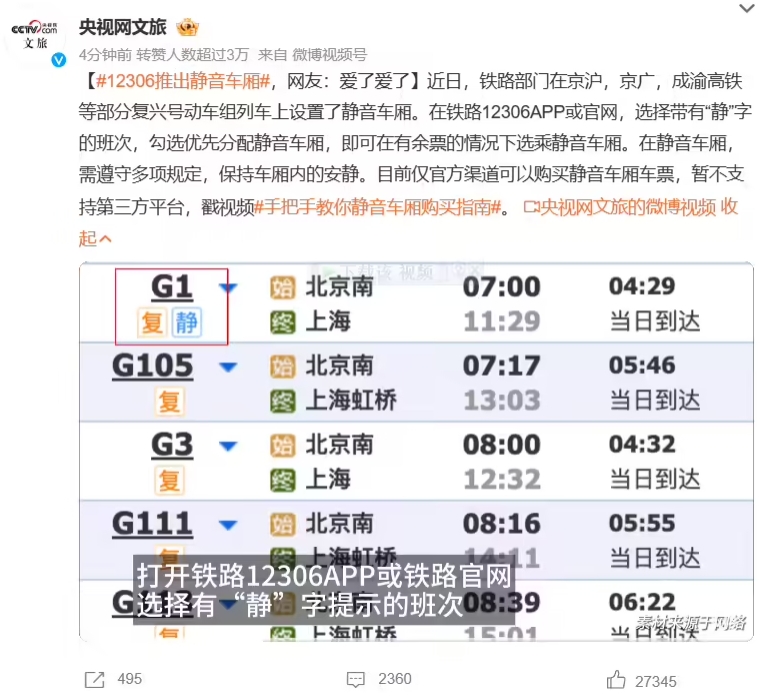Click the 央视网文旅 username
Screen dimensions: 760x697
pyautogui.click(x=124, y=28)
